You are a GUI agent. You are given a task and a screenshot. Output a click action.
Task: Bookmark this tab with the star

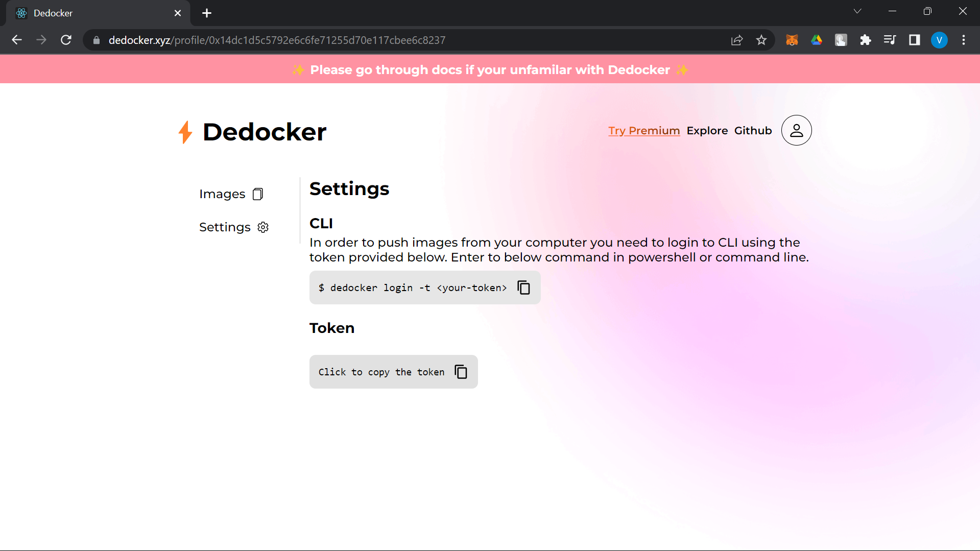click(x=761, y=40)
